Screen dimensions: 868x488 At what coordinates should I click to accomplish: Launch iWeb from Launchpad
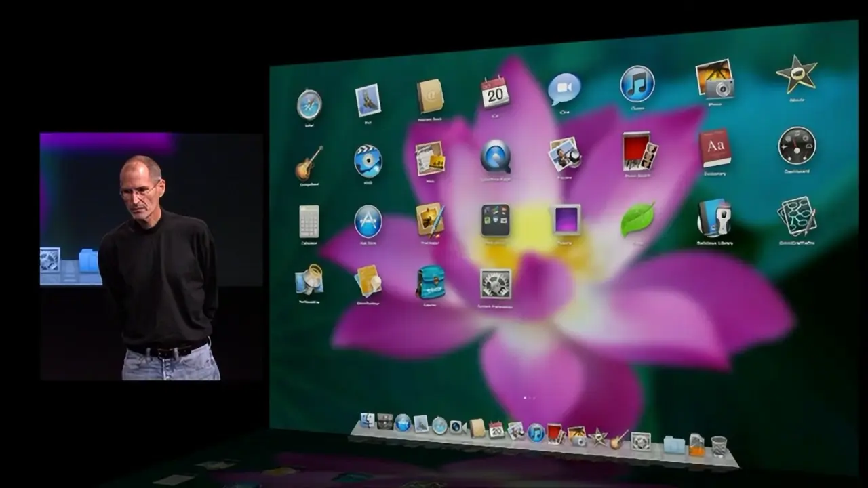point(430,158)
